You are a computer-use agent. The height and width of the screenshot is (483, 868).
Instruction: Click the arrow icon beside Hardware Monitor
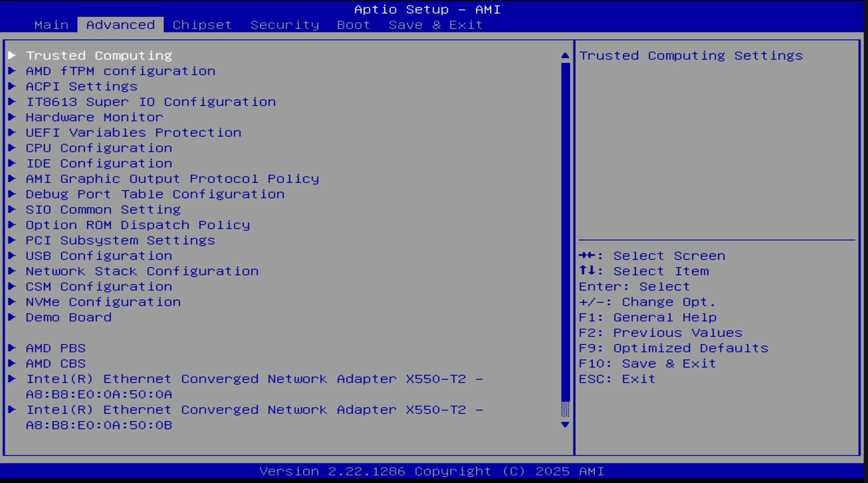[x=12, y=117]
